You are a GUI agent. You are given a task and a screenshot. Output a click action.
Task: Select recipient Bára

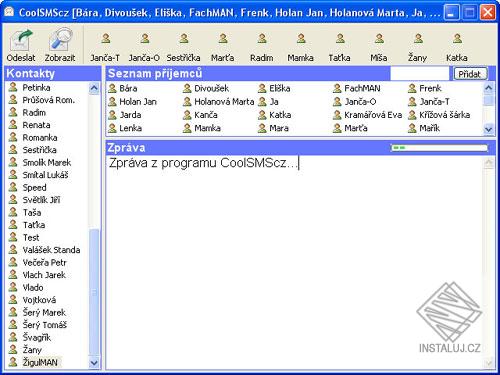point(123,88)
